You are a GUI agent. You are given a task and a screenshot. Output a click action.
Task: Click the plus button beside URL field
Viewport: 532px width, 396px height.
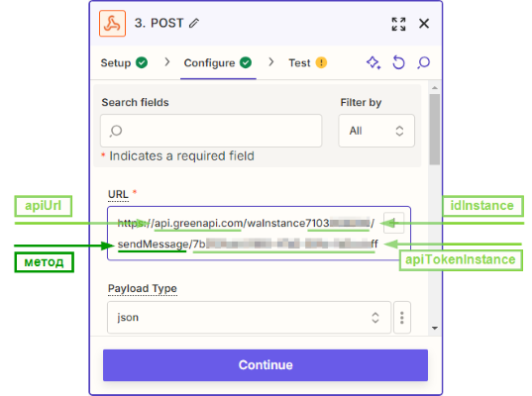[x=393, y=223]
